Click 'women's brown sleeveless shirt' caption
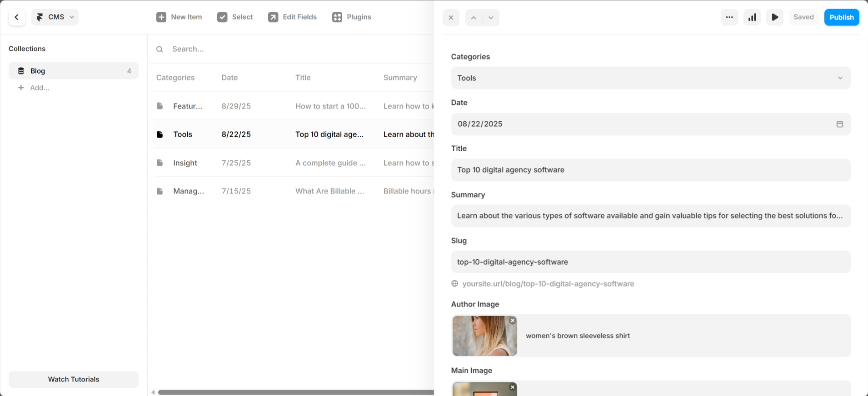The width and height of the screenshot is (868, 396). [x=578, y=336]
